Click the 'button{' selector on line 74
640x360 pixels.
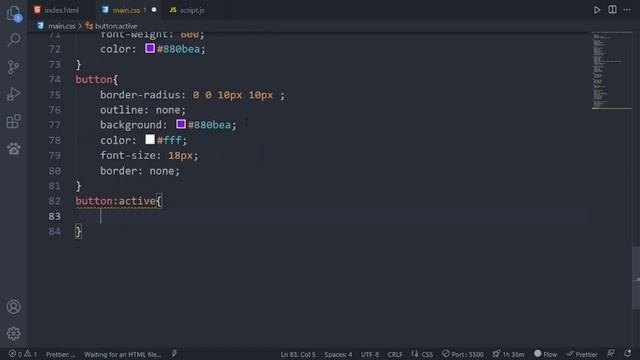coord(97,80)
